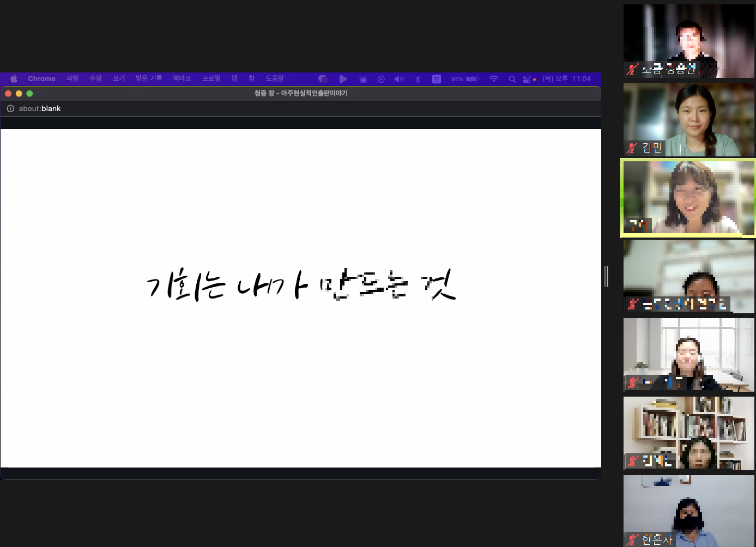Select the 안은사 participant video
The image size is (756, 547).
click(689, 511)
